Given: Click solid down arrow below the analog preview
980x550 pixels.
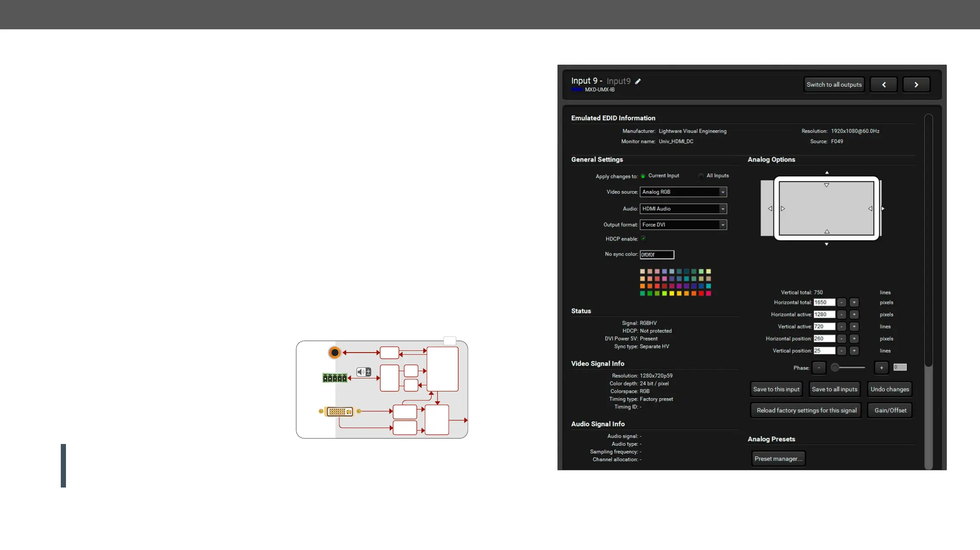Looking at the screenshot, I should click(827, 244).
